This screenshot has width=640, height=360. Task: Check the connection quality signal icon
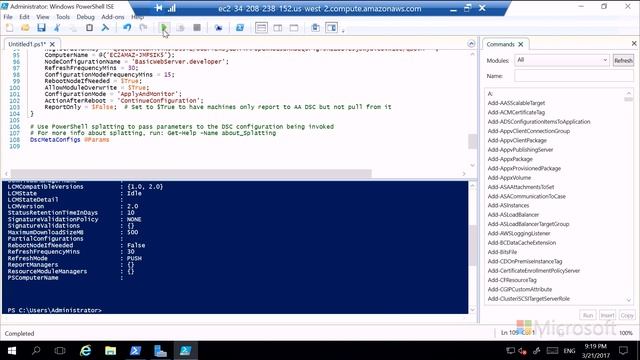172,8
